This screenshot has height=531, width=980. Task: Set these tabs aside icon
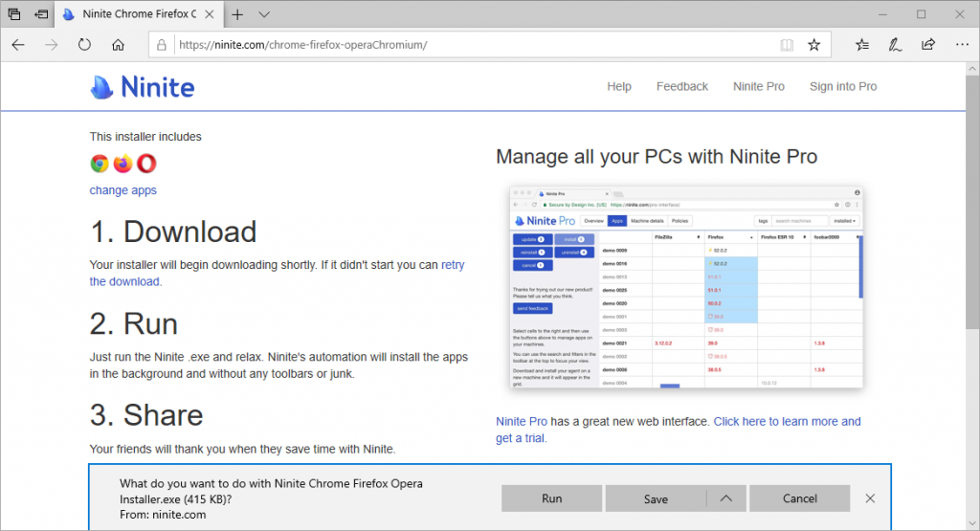41,13
